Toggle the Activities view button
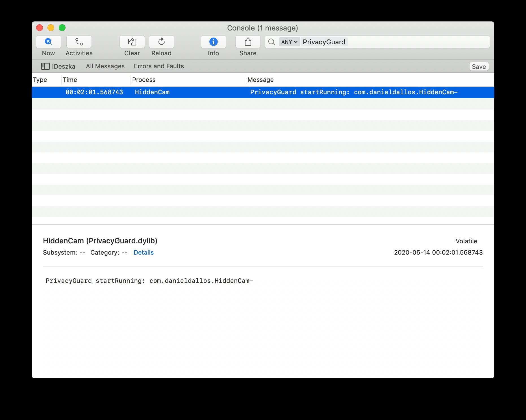The height and width of the screenshot is (420, 526). (x=79, y=42)
